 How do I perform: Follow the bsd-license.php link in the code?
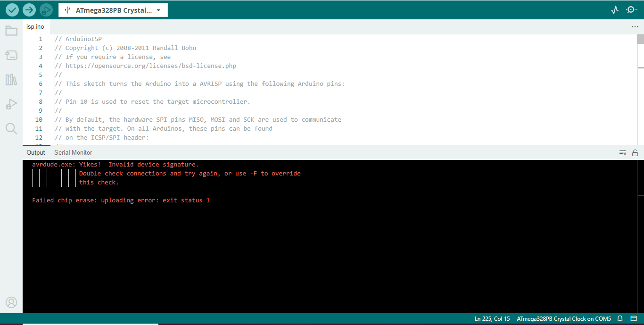(x=150, y=66)
